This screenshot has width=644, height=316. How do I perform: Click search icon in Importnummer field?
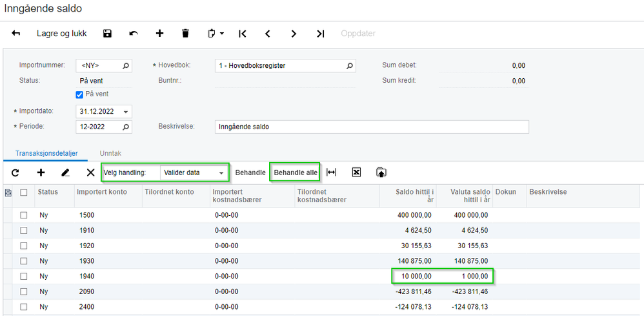point(126,65)
